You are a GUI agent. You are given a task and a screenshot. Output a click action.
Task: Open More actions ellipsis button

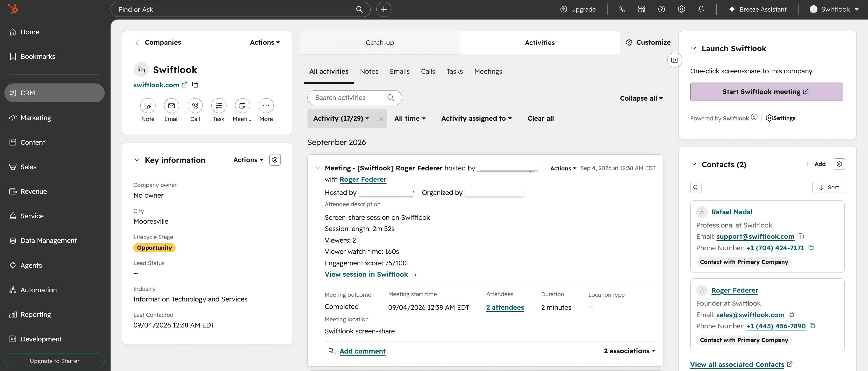click(x=266, y=106)
